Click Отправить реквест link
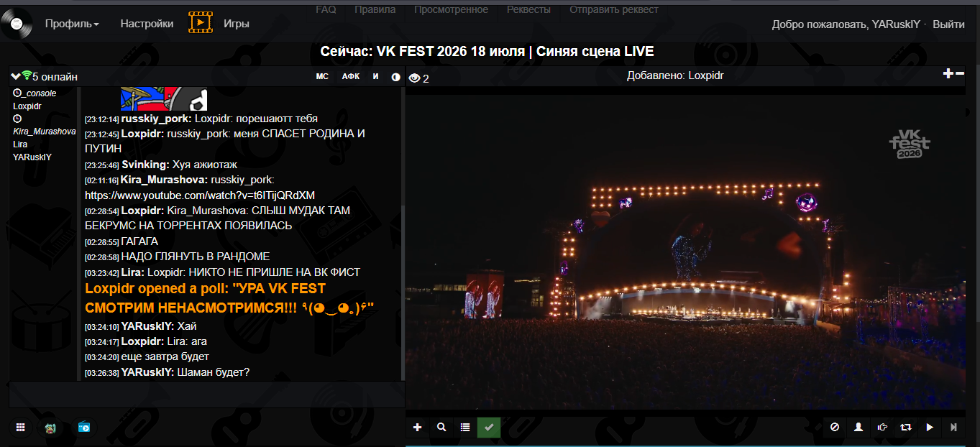980x447 pixels. pos(613,9)
